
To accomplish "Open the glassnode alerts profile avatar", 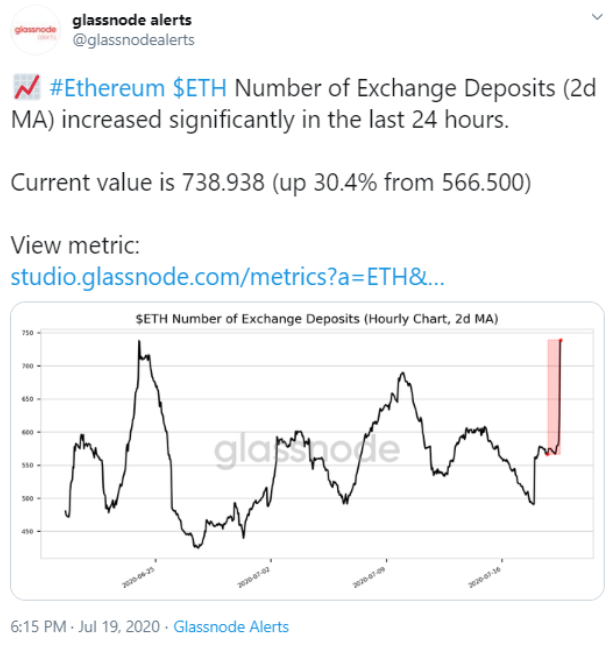I will point(35,30).
